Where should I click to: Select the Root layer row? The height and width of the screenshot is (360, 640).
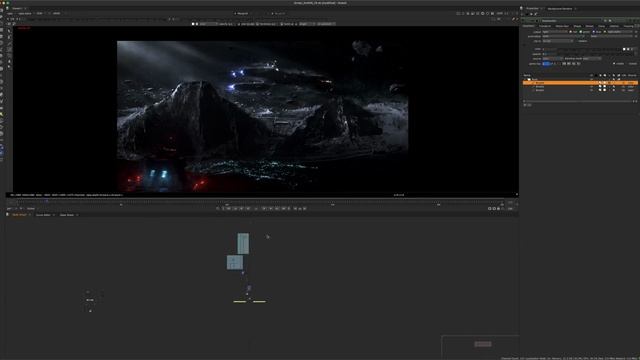(580, 79)
